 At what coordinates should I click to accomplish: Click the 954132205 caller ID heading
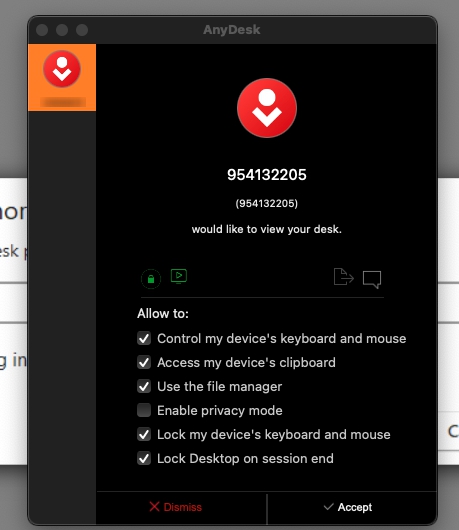[267, 175]
